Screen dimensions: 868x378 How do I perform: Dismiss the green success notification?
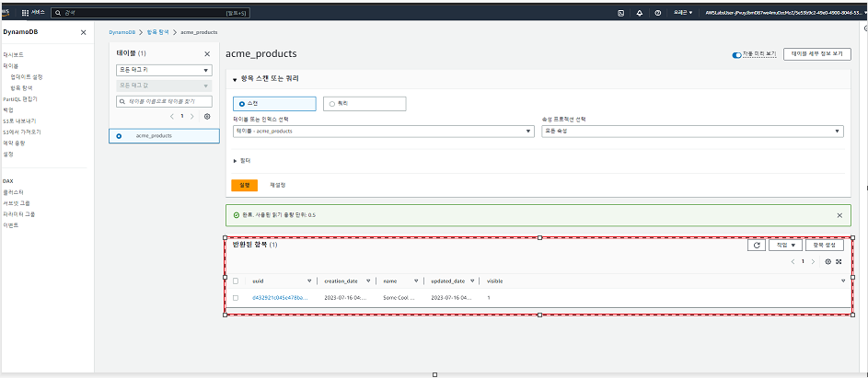(x=839, y=214)
